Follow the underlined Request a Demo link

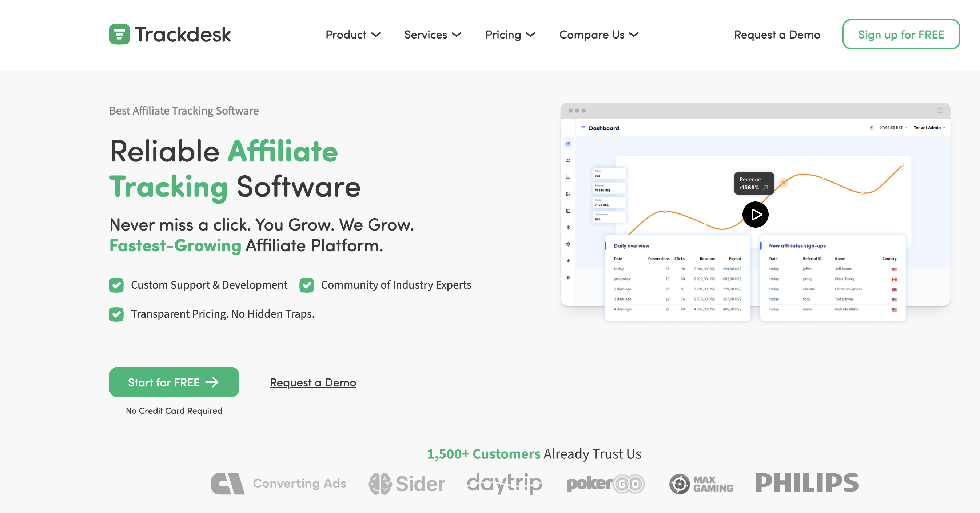[x=313, y=382]
